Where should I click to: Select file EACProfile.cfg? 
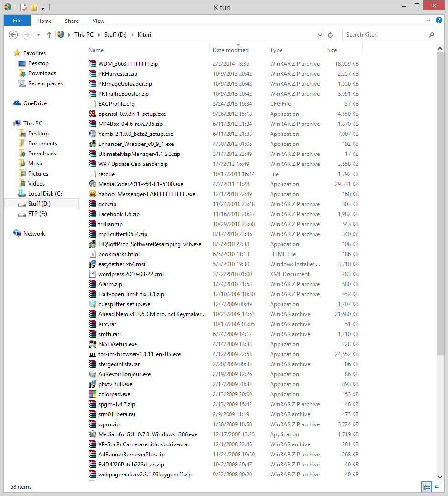116,104
